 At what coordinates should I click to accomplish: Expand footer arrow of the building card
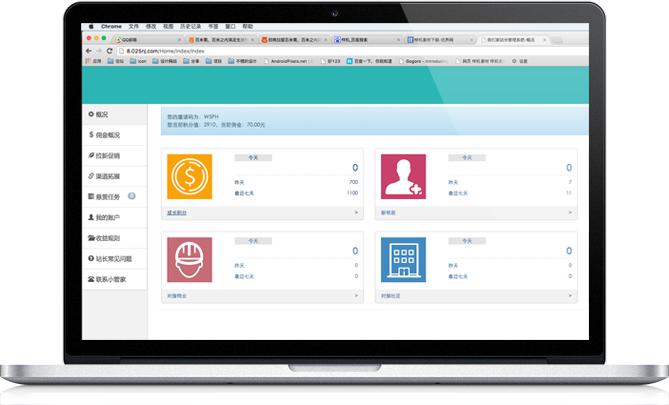point(570,296)
